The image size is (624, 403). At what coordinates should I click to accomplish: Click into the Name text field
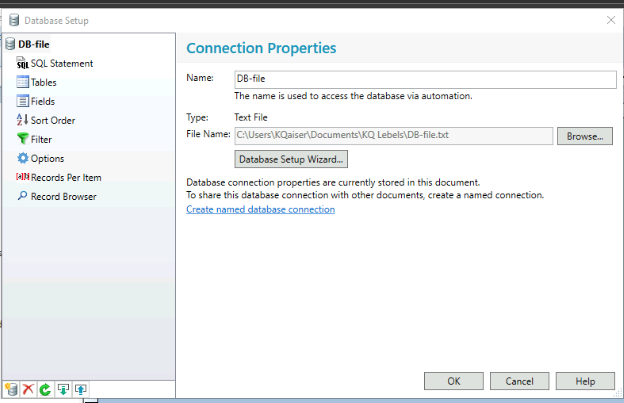point(423,79)
